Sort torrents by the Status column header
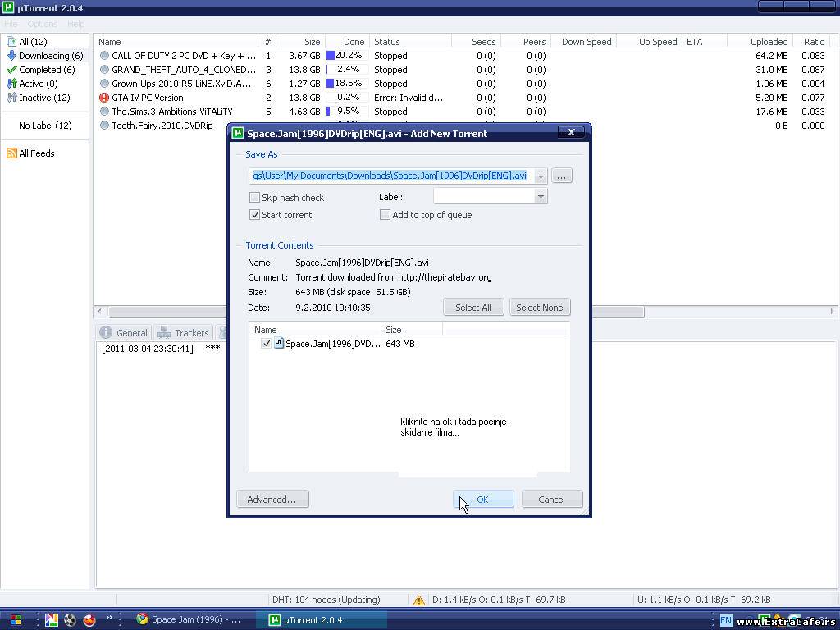The height and width of the screenshot is (630, 840). pyautogui.click(x=410, y=42)
